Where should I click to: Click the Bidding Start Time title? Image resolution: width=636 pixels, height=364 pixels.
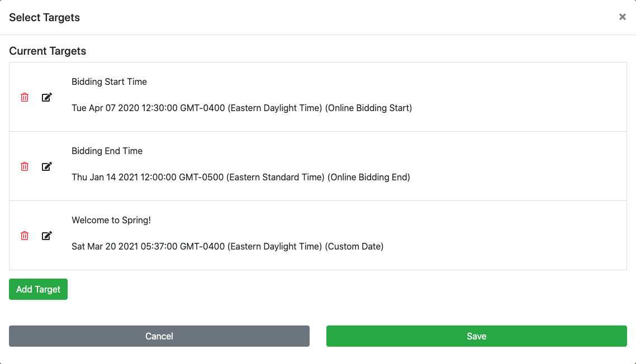click(109, 82)
